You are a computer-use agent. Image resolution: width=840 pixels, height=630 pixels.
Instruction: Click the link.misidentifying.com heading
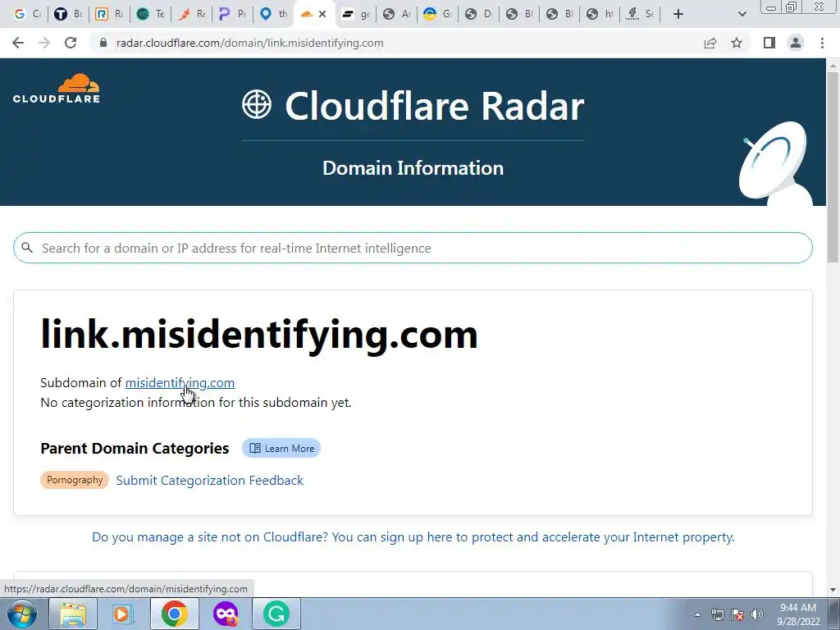(x=258, y=334)
